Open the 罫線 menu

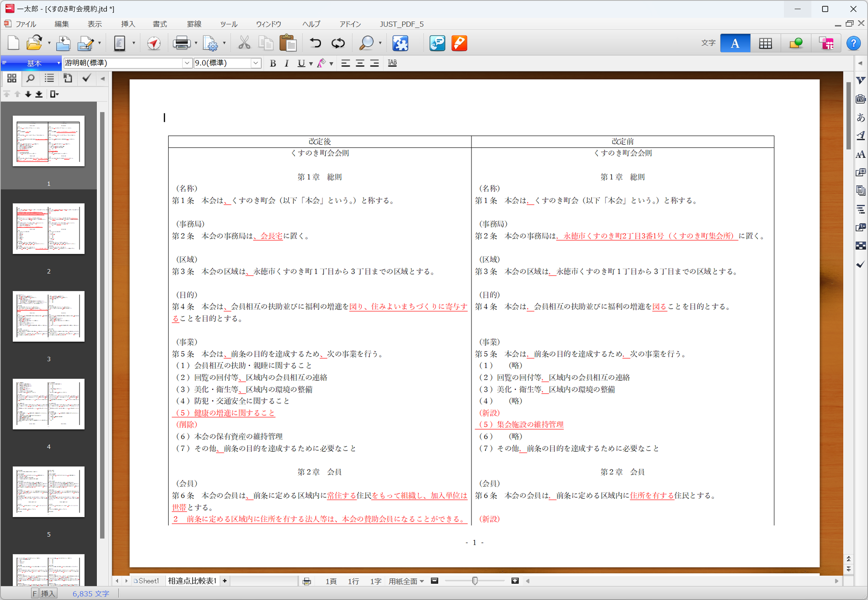194,24
